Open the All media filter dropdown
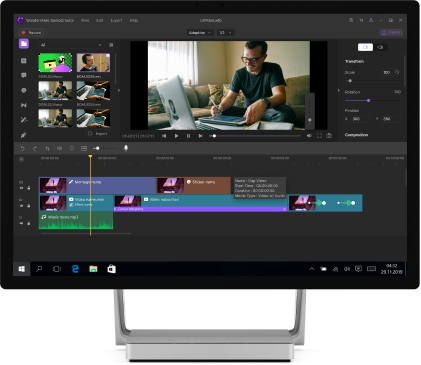The image size is (421, 365). click(x=71, y=45)
